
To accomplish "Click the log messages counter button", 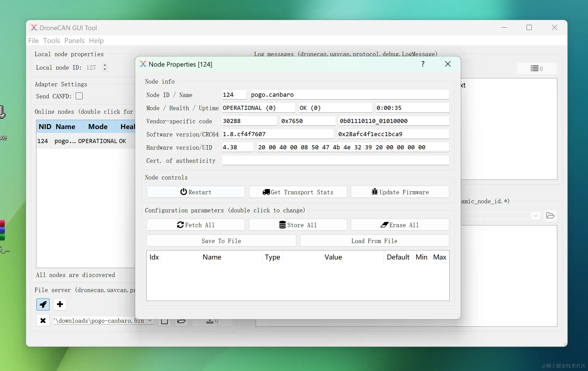I will (537, 69).
